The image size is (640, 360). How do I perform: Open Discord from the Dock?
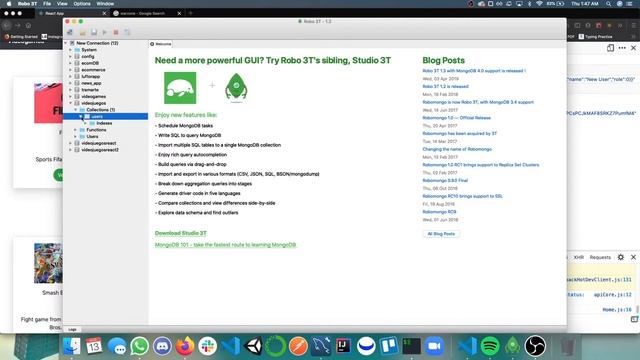[x=162, y=346]
